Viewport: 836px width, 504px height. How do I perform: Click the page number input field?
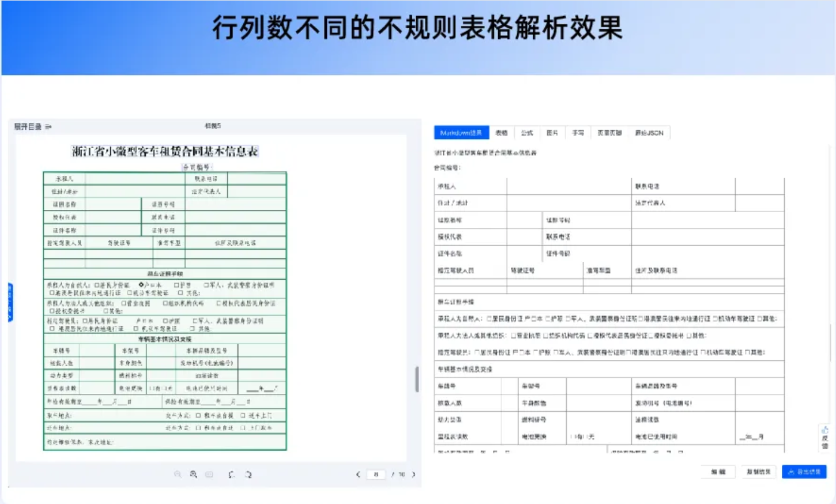tap(376, 474)
